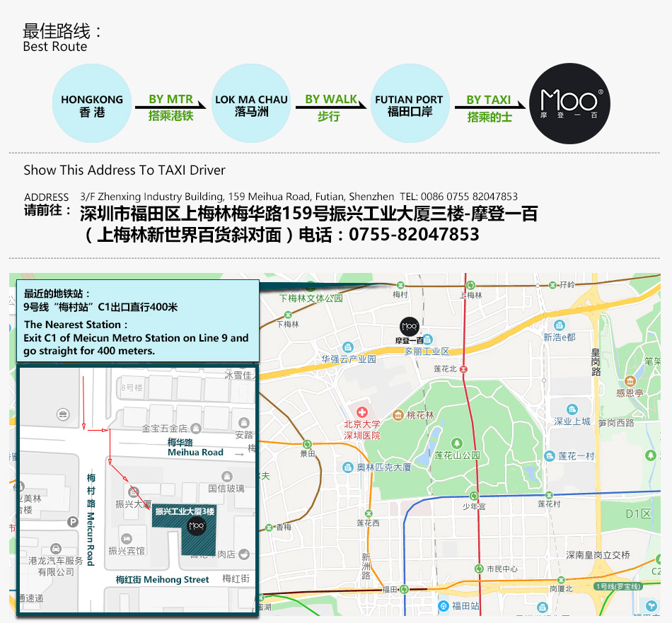
Task: Click the 国信玻璃 shop icon in the inset map
Action: [227, 477]
